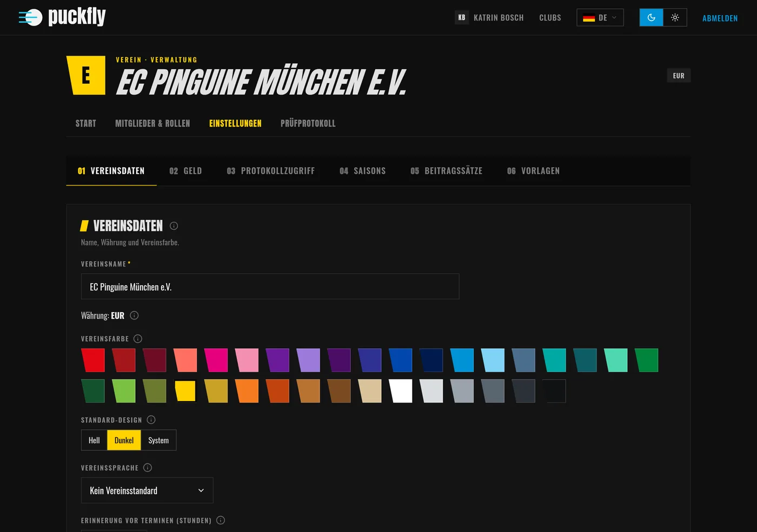Open info icon beside Standard-Design label

click(x=151, y=420)
